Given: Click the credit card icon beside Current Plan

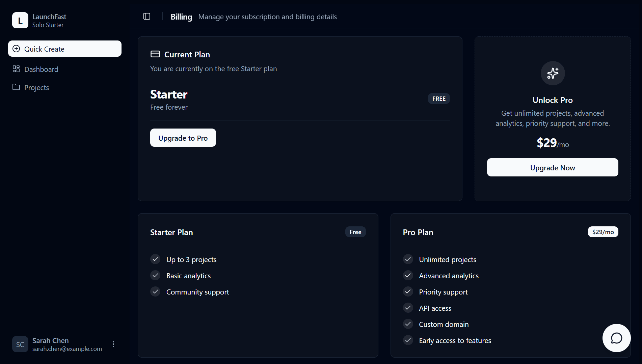Looking at the screenshot, I should [155, 54].
